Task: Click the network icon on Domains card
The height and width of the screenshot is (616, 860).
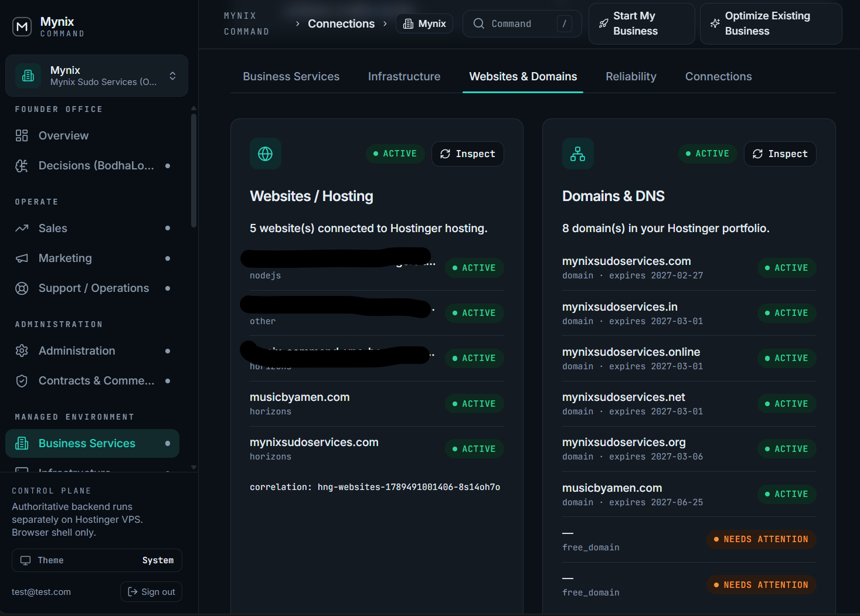Action: tap(578, 154)
